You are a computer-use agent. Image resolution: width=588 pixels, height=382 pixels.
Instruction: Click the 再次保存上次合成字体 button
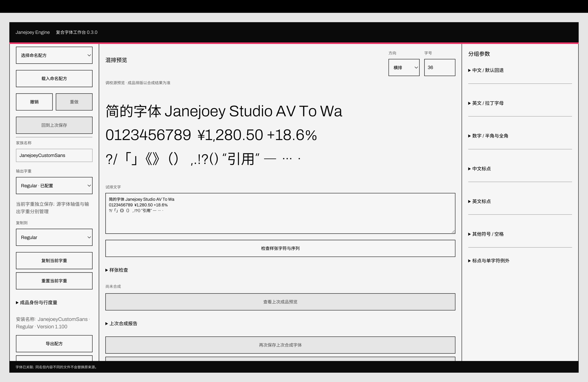(280, 345)
